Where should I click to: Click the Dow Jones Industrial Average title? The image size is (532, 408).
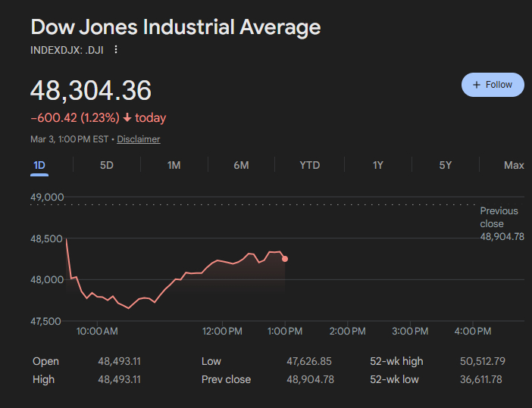point(176,27)
